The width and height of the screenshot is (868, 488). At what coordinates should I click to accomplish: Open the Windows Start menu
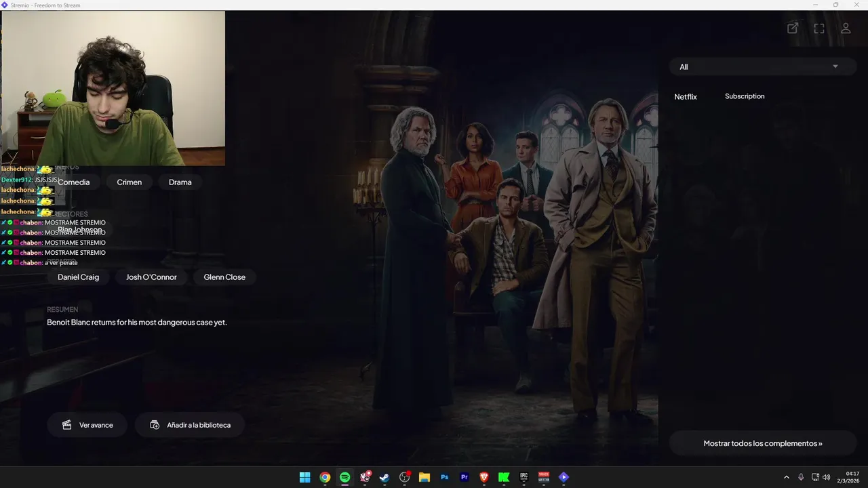[305, 477]
